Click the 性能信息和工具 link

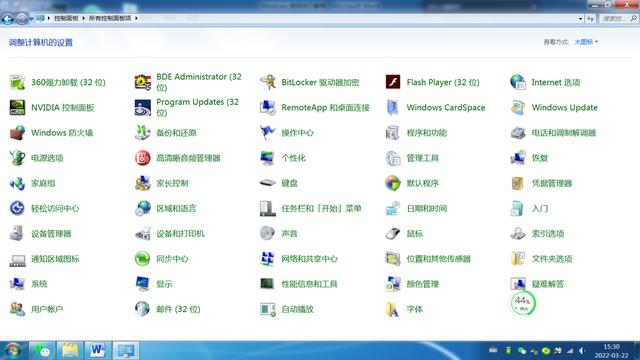(309, 284)
